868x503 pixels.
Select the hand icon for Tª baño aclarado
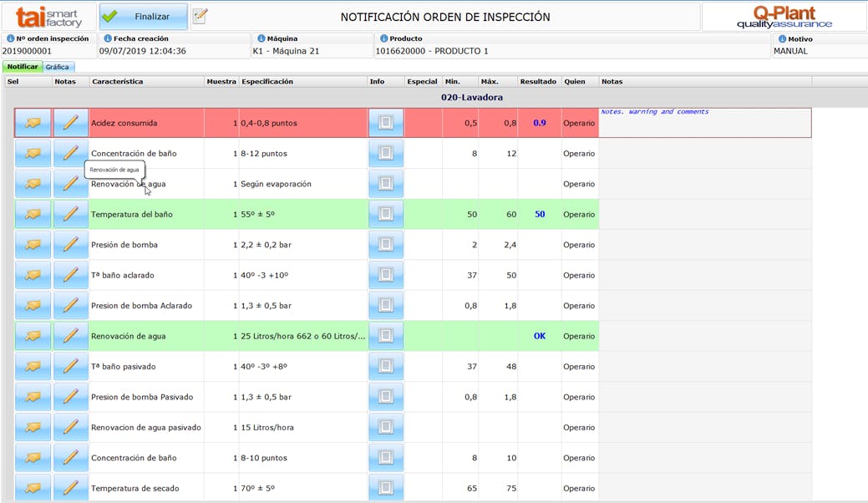coord(33,275)
